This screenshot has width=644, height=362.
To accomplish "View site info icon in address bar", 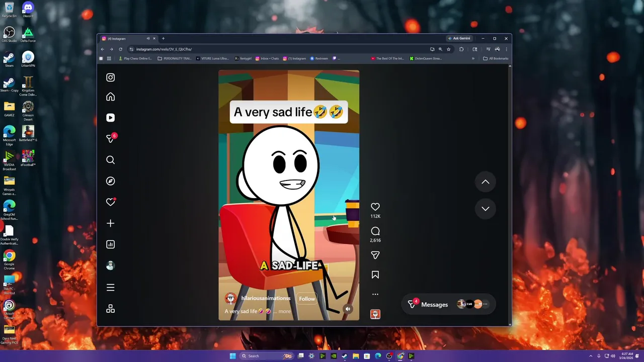I will pyautogui.click(x=131, y=49).
